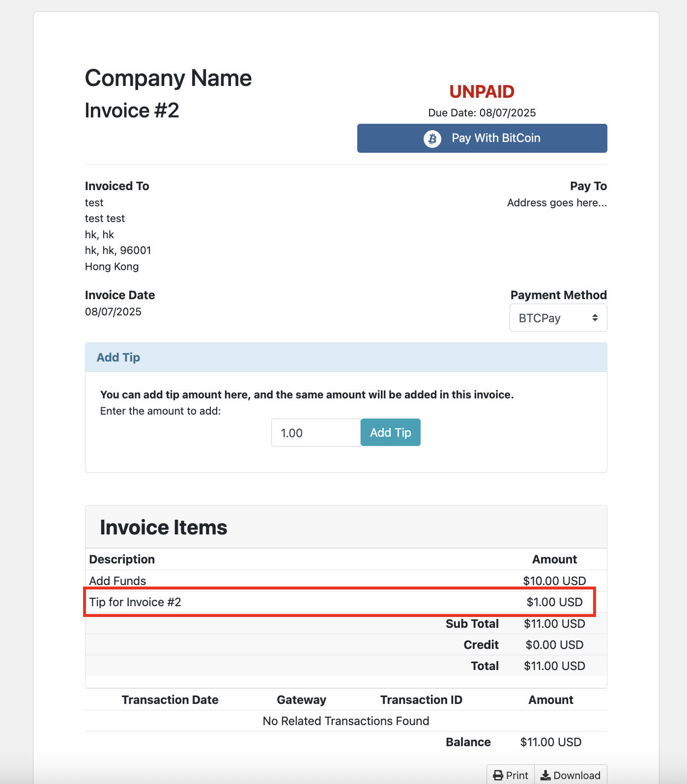Click the Download button label
The height and width of the screenshot is (784, 687).
(577, 775)
